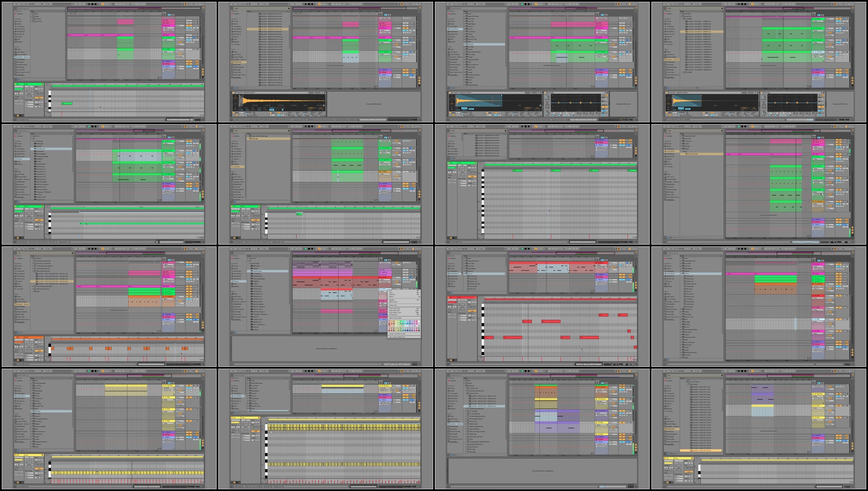This screenshot has height=491, width=868.
Task: Click Tap tempo in the context-menu frame
Action: (x=238, y=249)
